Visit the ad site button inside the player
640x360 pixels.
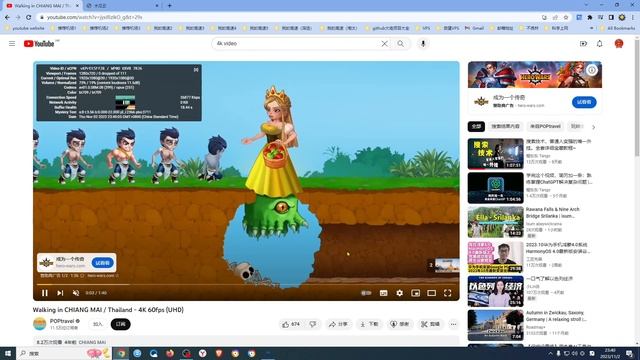point(102,262)
